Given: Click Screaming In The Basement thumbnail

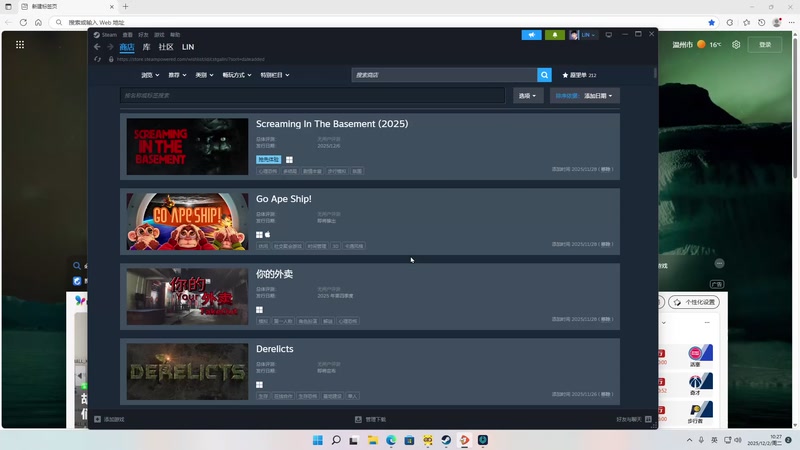Looking at the screenshot, I should [187, 146].
